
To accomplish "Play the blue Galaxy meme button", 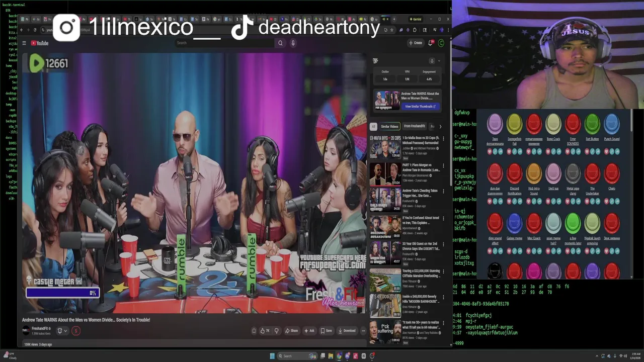I will click(514, 223).
